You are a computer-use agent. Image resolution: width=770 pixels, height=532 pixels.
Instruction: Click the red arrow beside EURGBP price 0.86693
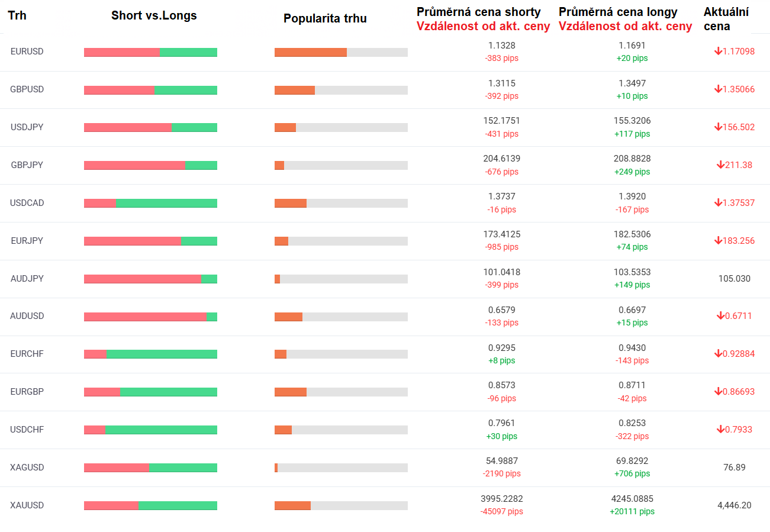tap(718, 392)
